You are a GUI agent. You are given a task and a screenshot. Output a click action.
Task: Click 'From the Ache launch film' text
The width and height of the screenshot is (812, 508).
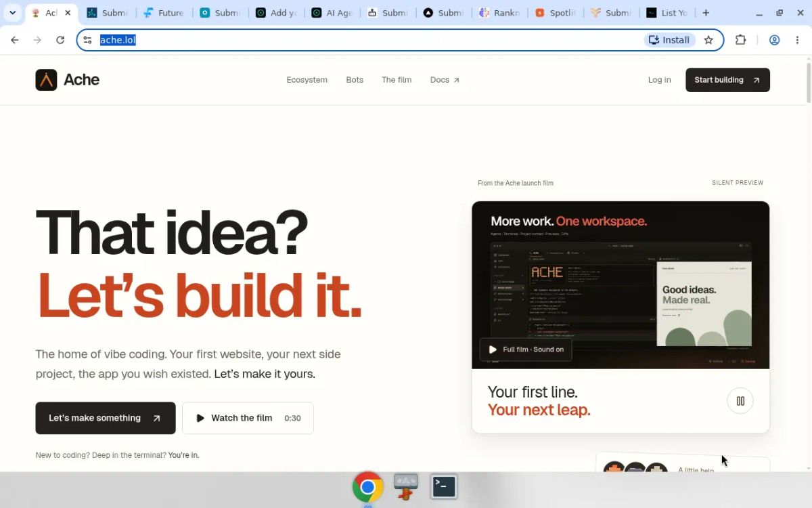pos(516,183)
